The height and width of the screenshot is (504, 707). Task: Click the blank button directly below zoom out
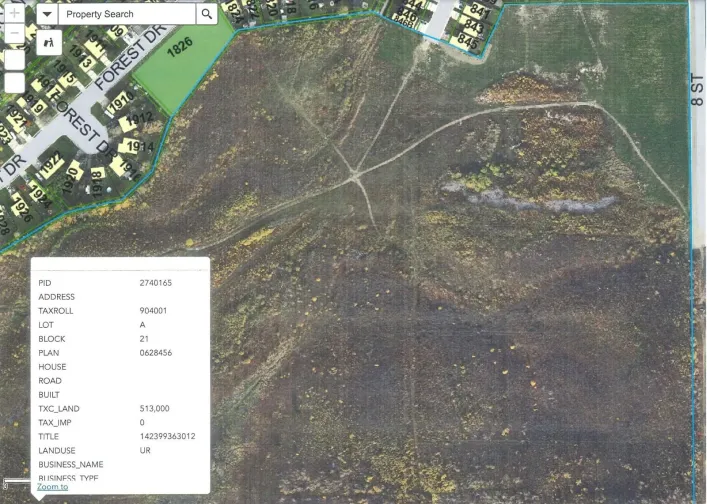tap(14, 60)
